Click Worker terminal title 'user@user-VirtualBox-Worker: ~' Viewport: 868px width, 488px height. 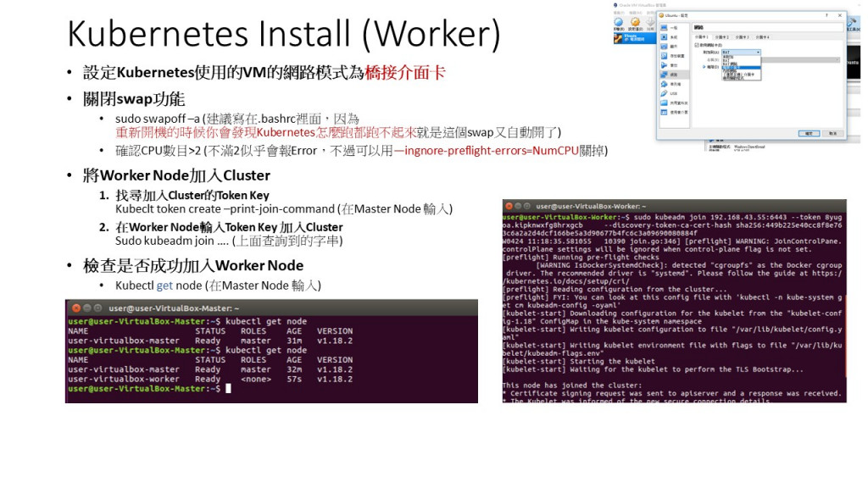pyautogui.click(x=591, y=206)
